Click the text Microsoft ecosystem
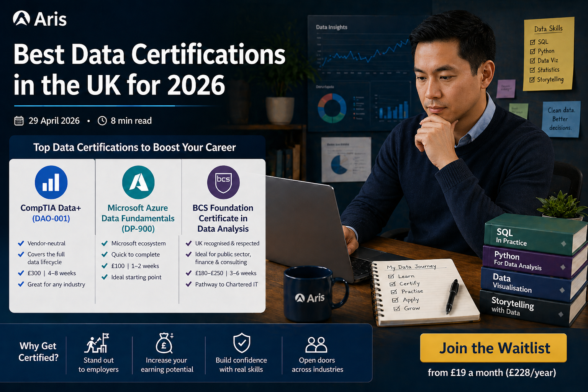Screen dimensions: 588x392 139,243
